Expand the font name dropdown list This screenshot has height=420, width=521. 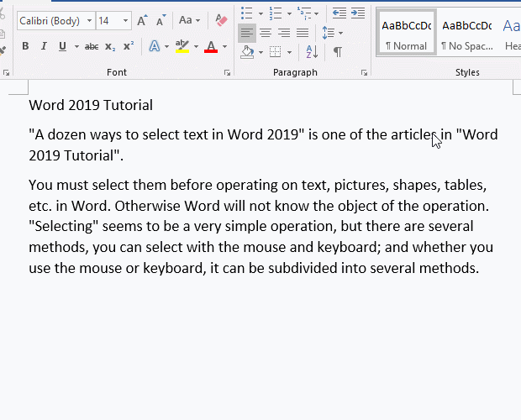coord(90,21)
